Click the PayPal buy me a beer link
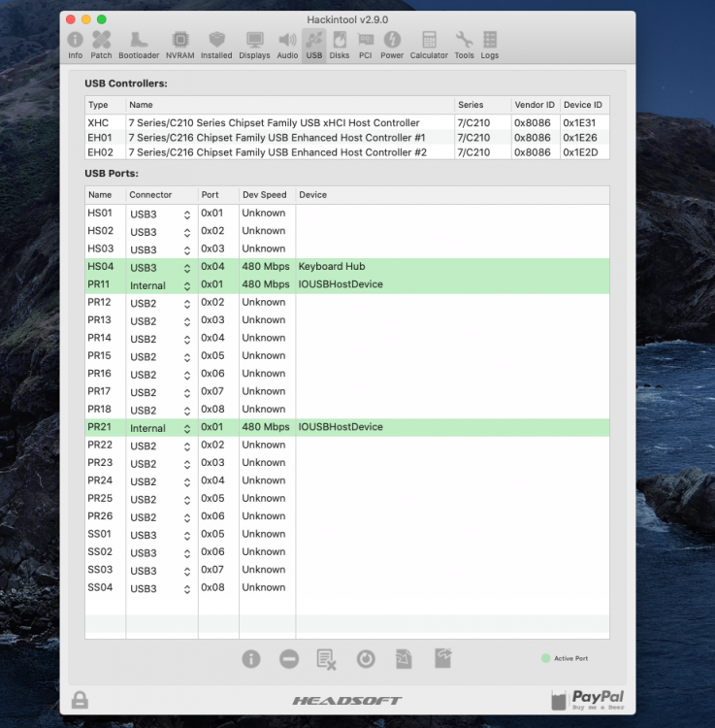Viewport: 715px width, 728px height. [x=588, y=700]
